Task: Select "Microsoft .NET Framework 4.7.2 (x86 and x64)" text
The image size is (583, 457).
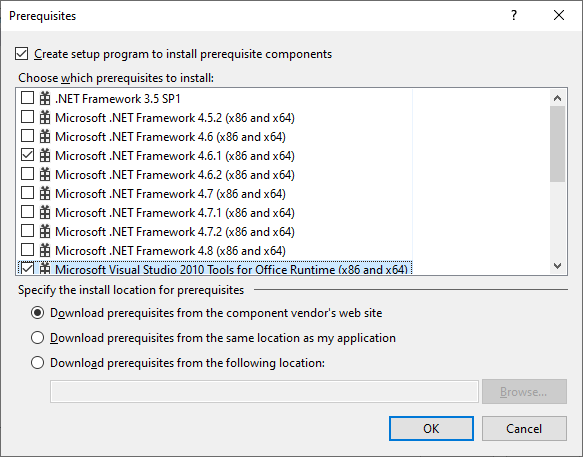Action: click(x=175, y=231)
